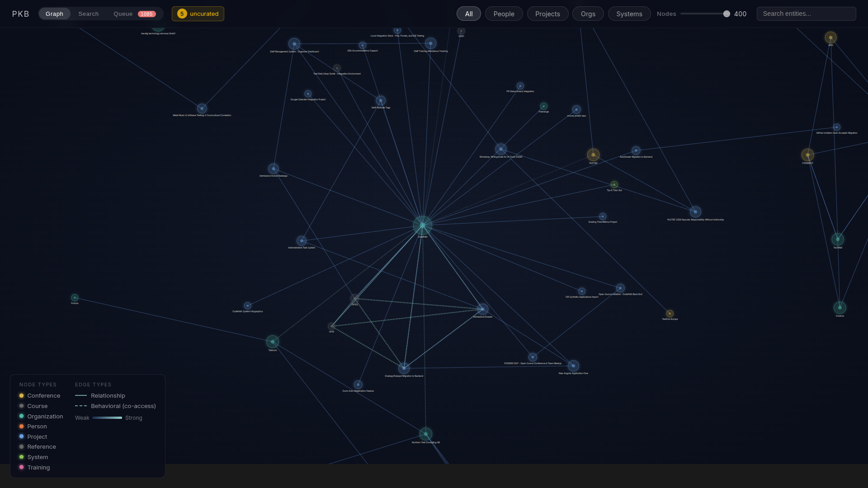Screen dimensions: 868x488
Task: Click the GitHub Invitation Auto-Accepter Migration node
Action: click(x=837, y=127)
